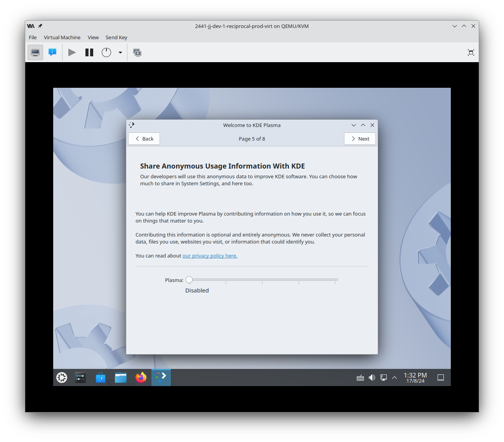Expand hidden system tray icons
Viewport: 504px width, 442px height.
click(x=395, y=378)
